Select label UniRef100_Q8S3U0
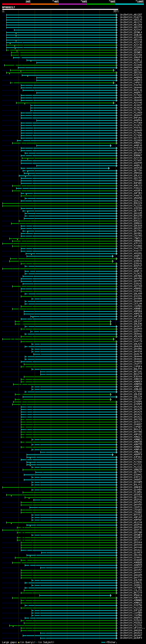The width and height of the screenshot is (146, 644). (131, 72)
